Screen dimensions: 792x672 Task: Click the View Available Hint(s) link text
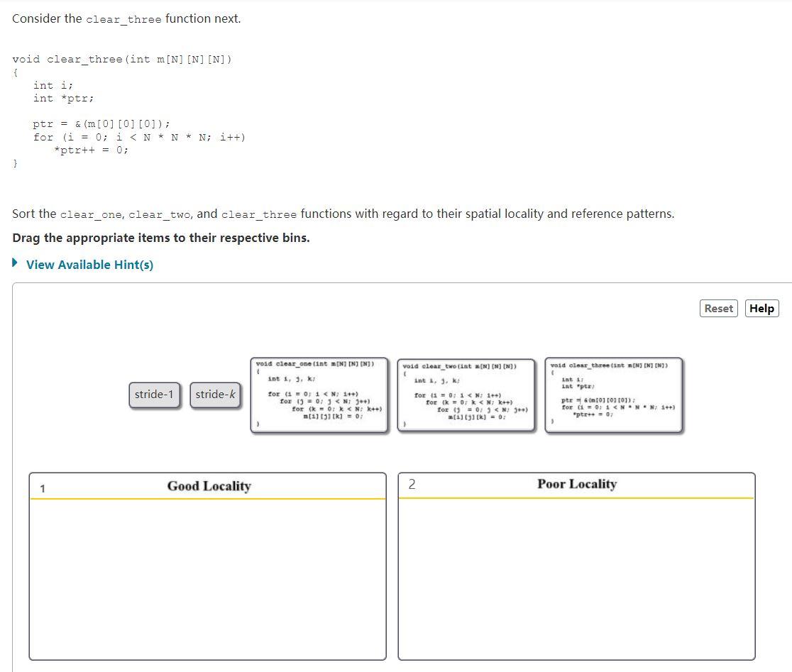[x=90, y=265]
